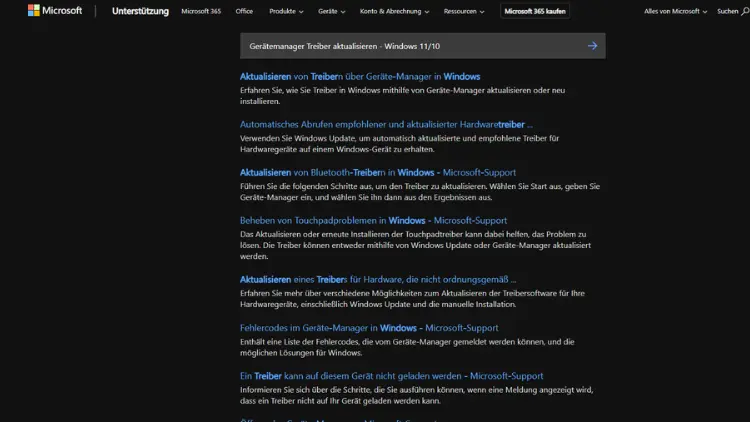Image resolution: width=750 pixels, height=422 pixels.
Task: Open the Office menu item
Action: (244, 11)
